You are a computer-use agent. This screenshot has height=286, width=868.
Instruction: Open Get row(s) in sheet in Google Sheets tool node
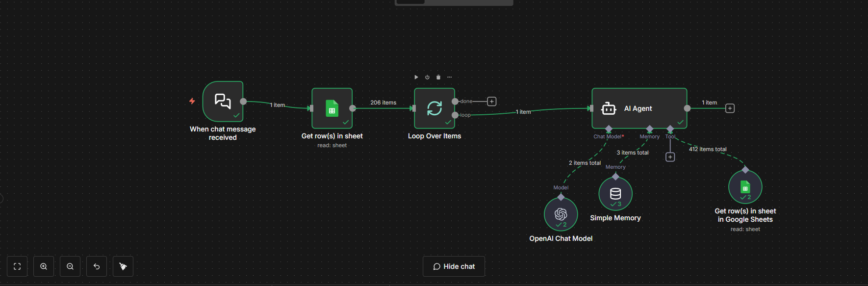pyautogui.click(x=745, y=187)
